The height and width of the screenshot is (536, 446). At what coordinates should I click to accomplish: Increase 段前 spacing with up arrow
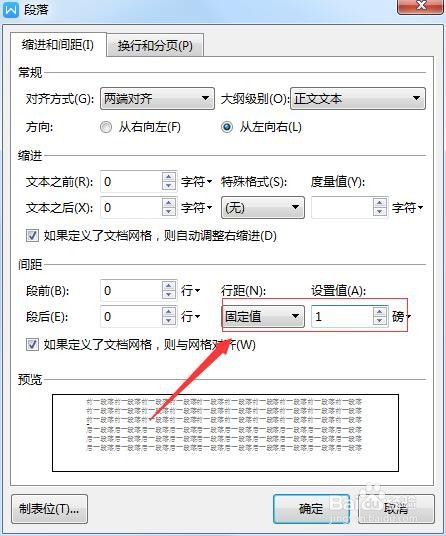point(169,286)
